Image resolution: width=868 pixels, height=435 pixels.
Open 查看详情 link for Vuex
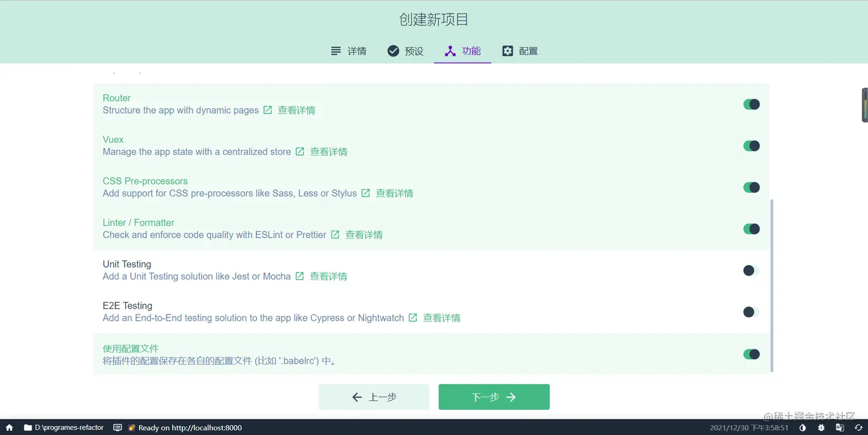coord(328,152)
